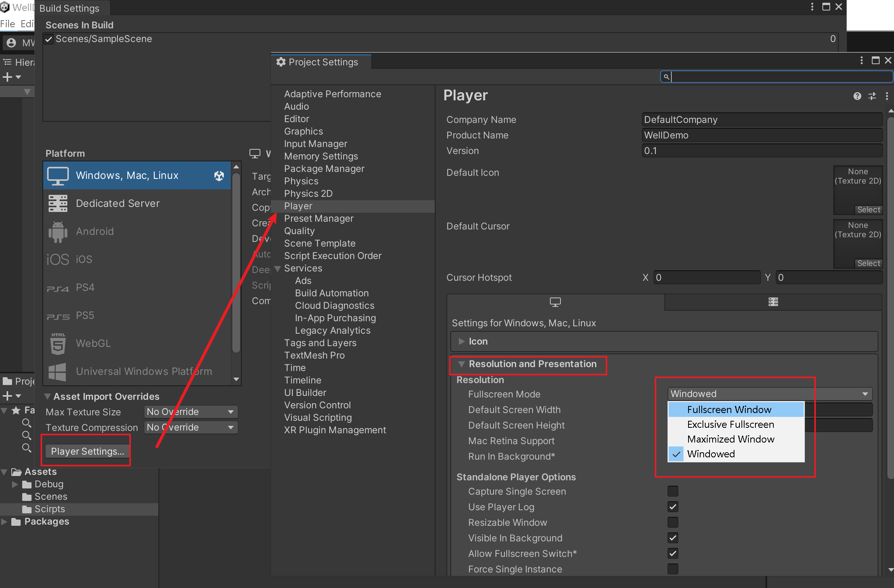Viewport: 894px width, 588px height.
Task: Open the Max Texture Size dropdown
Action: tap(190, 411)
